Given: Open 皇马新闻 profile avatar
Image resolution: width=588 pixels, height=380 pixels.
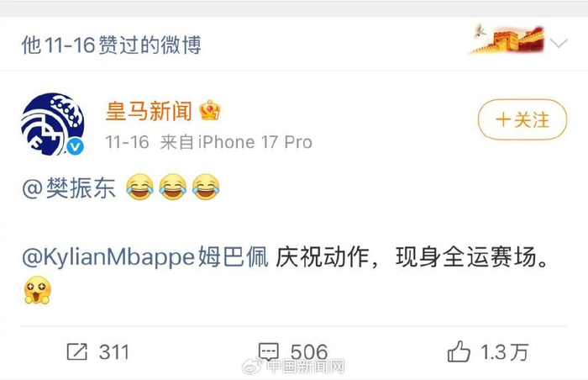Looking at the screenshot, I should pyautogui.click(x=52, y=124).
